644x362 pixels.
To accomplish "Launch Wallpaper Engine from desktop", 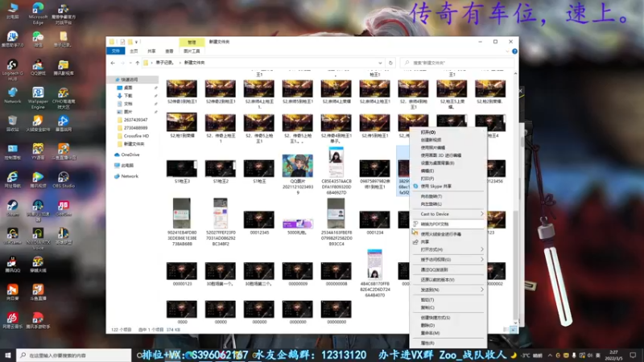I will point(38,97).
